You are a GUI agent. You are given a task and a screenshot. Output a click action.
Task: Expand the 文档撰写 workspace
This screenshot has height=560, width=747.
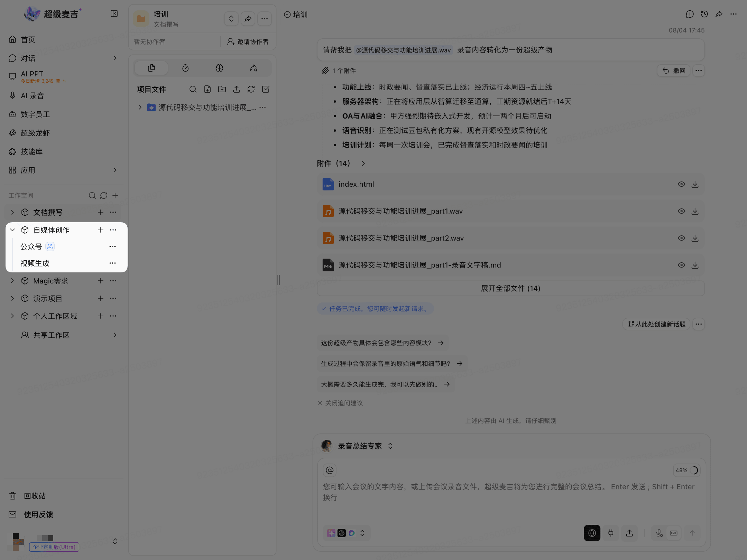[x=12, y=212]
